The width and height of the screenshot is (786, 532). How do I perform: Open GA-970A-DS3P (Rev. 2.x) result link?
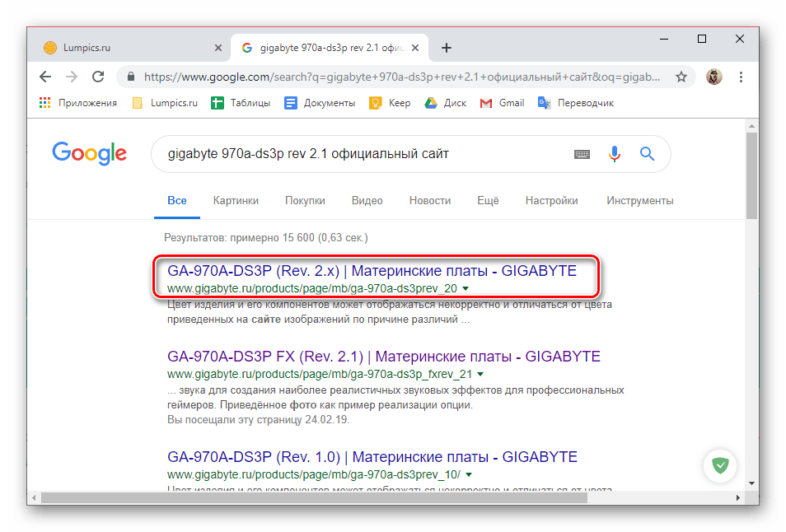372,271
